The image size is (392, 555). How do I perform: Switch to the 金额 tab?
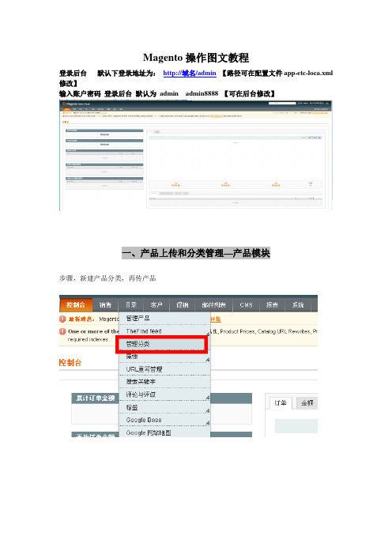coord(307,402)
